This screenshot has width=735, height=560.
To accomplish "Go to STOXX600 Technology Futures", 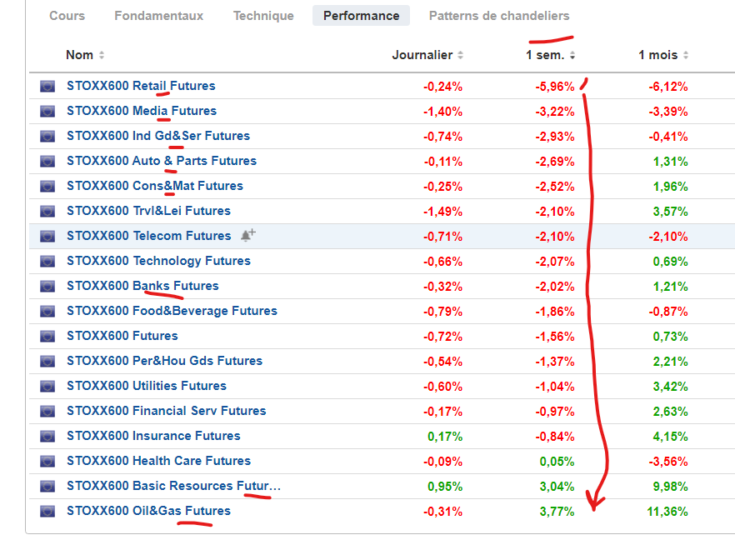I will pyautogui.click(x=158, y=261).
